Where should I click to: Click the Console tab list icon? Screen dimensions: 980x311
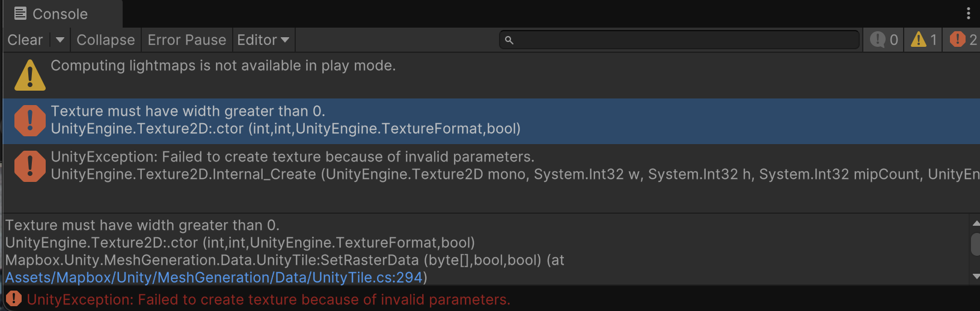pyautogui.click(x=20, y=13)
